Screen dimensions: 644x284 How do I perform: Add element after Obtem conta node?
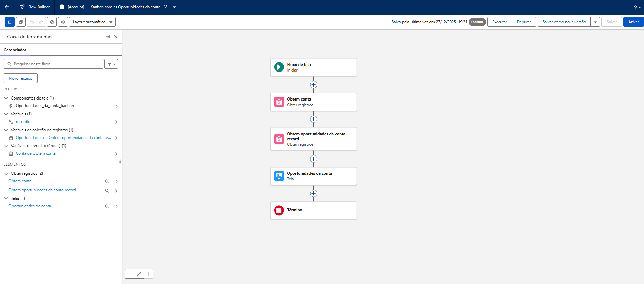(x=314, y=119)
